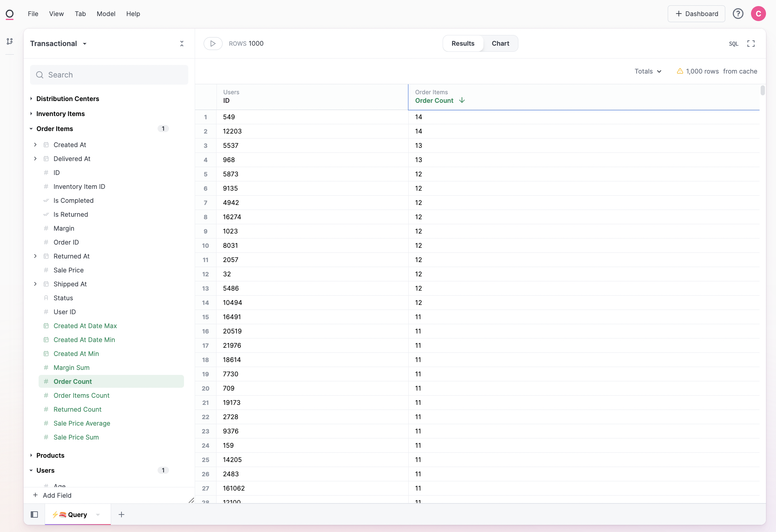This screenshot has height=532, width=776.
Task: Run the query with play button
Action: [213, 44]
